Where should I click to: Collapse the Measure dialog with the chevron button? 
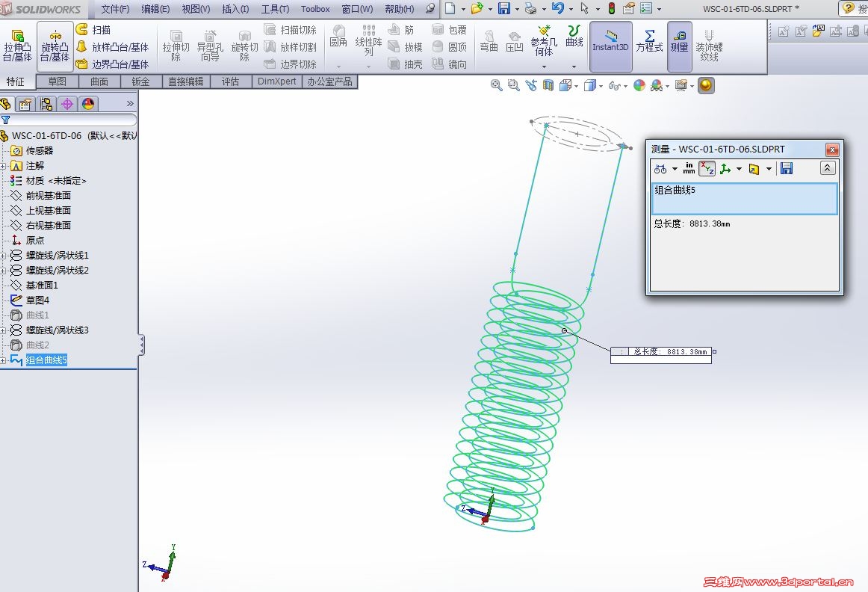(x=828, y=167)
